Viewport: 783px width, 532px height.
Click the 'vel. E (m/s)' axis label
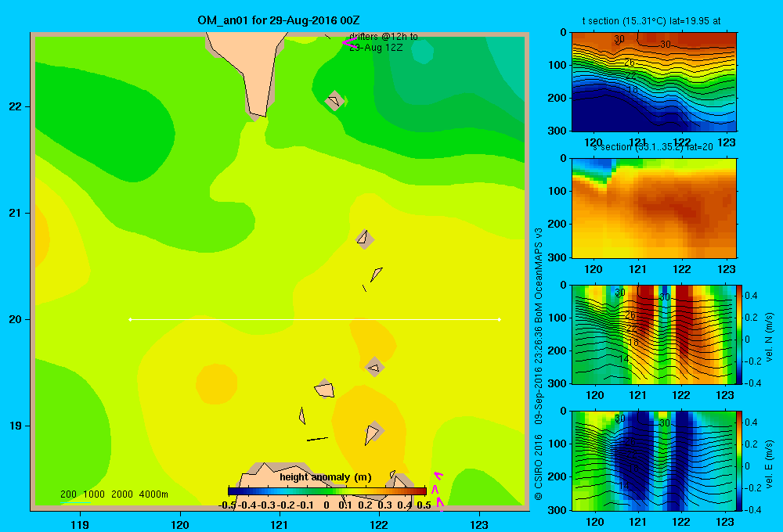coord(770,464)
